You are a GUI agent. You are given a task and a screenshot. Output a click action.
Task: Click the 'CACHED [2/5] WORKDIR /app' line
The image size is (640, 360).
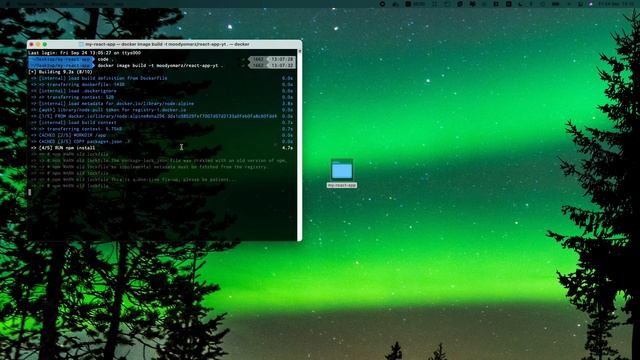click(x=69, y=135)
